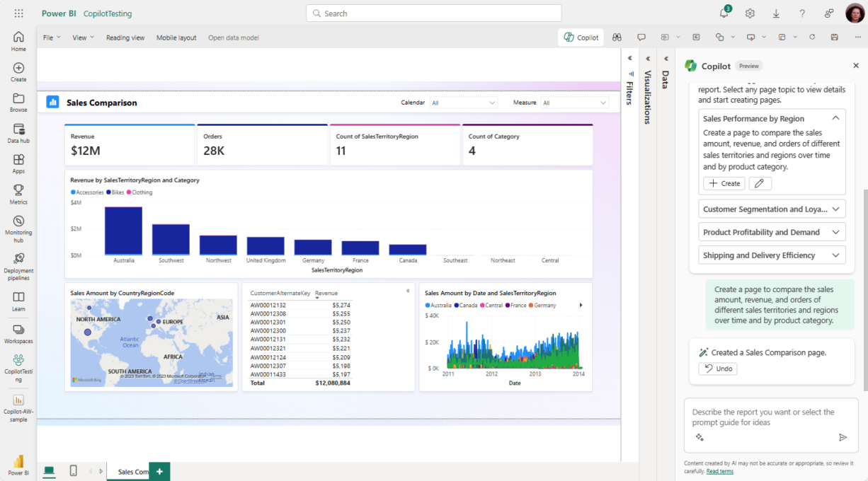This screenshot has width=868, height=481.
Task: Click Bikes legend swatch in bar chart
Action: pos(109,192)
